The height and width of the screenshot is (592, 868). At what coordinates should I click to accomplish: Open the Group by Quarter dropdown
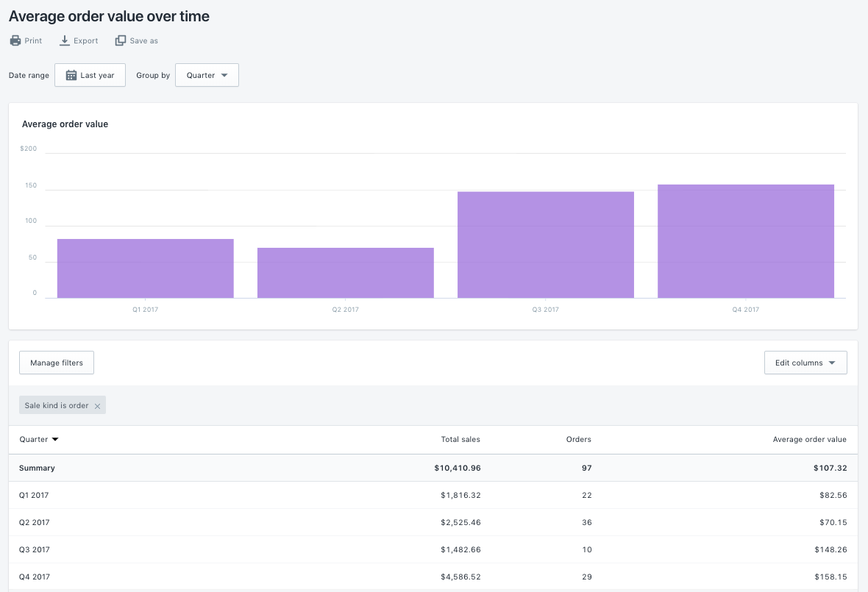207,75
